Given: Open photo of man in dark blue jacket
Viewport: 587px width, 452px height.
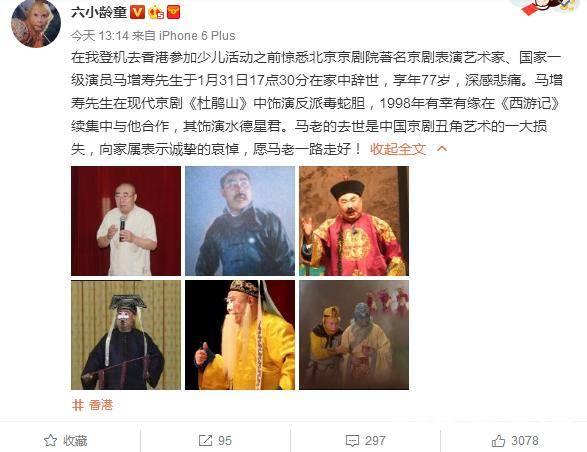Looking at the screenshot, I should tap(240, 221).
